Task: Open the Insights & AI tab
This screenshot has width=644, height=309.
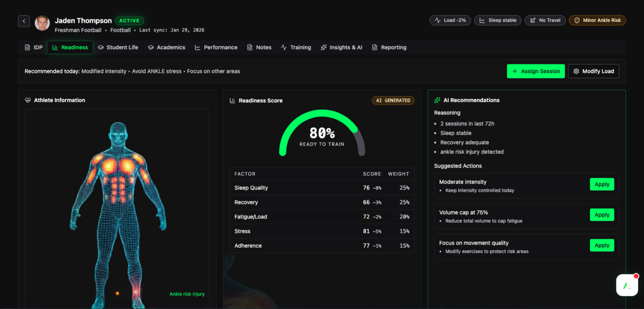Action: [341, 47]
